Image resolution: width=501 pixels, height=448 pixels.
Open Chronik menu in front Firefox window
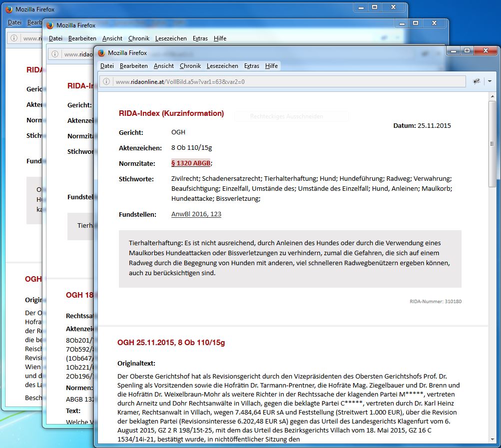click(x=190, y=66)
